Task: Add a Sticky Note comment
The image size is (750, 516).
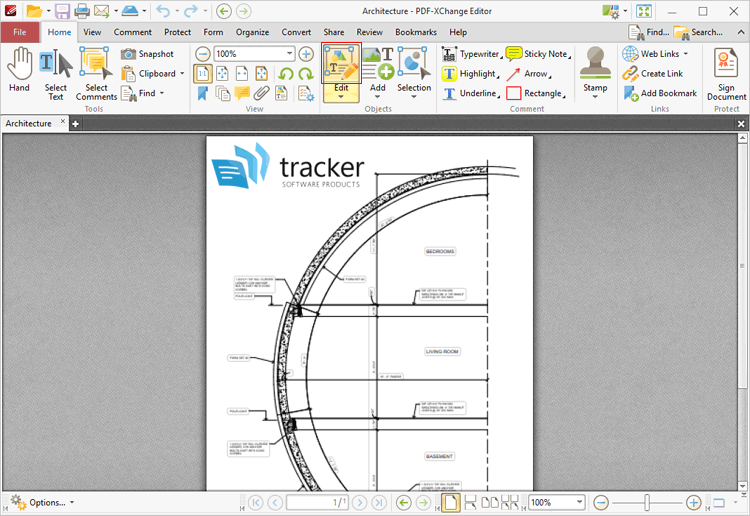Action: coord(538,54)
